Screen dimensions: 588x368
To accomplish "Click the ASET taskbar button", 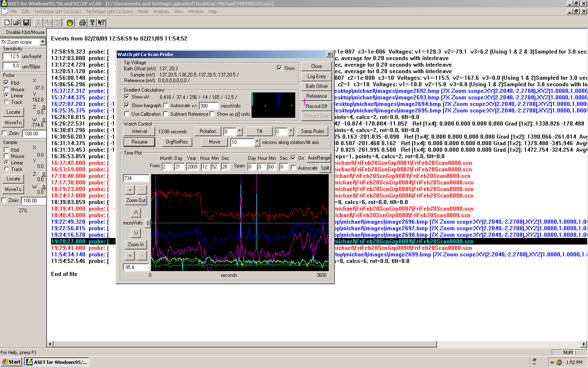I will [57, 362].
